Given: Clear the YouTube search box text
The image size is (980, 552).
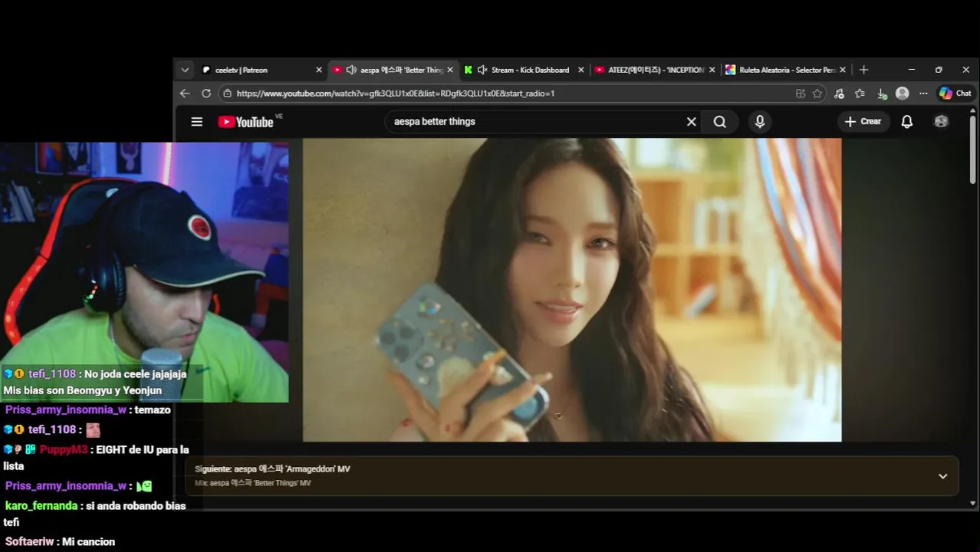Looking at the screenshot, I should tap(691, 122).
